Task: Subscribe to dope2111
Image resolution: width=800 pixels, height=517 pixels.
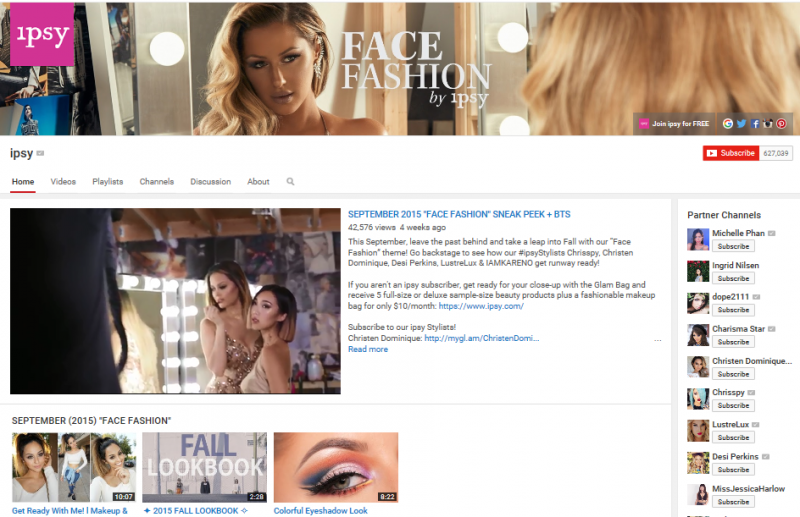Action: click(x=733, y=310)
